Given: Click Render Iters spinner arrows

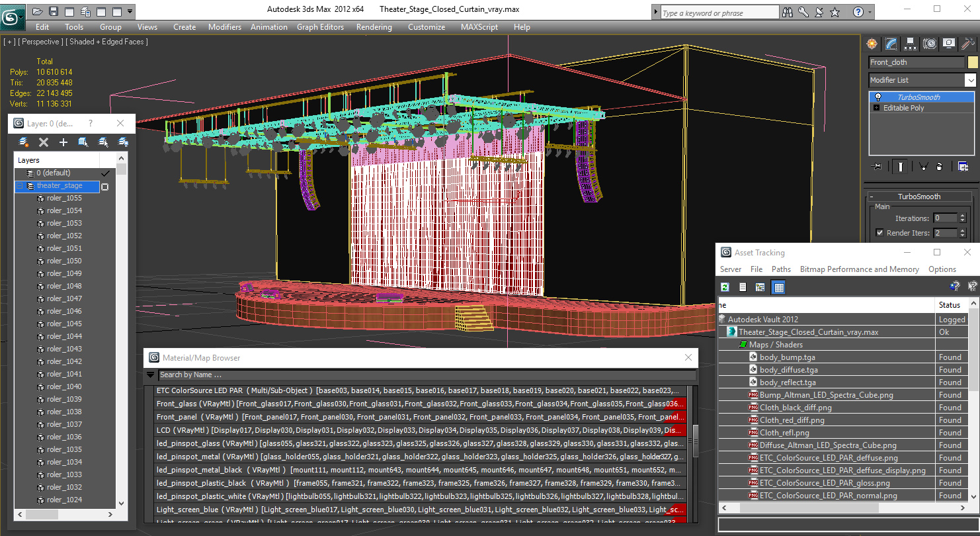Looking at the screenshot, I should click(962, 233).
